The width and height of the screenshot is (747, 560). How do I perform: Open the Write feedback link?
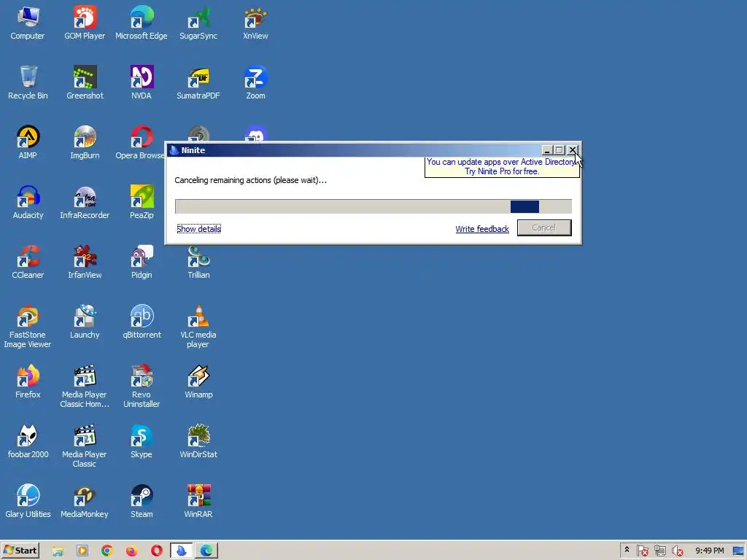tap(482, 229)
